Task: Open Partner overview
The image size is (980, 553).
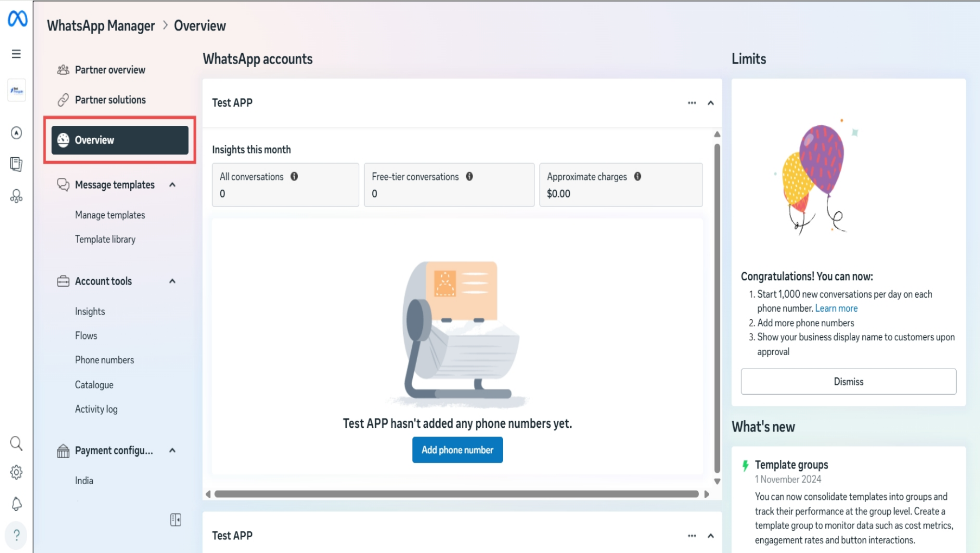Action: click(x=110, y=69)
